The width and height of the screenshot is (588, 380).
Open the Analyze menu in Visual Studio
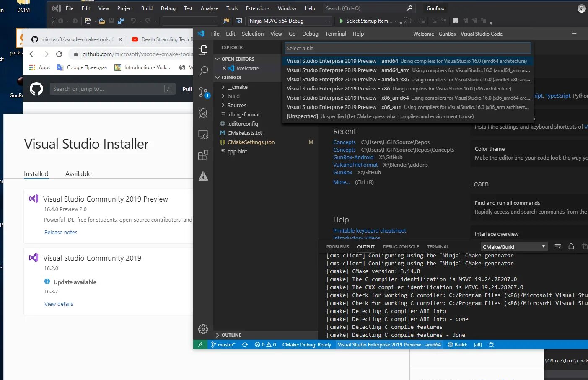pos(209,8)
